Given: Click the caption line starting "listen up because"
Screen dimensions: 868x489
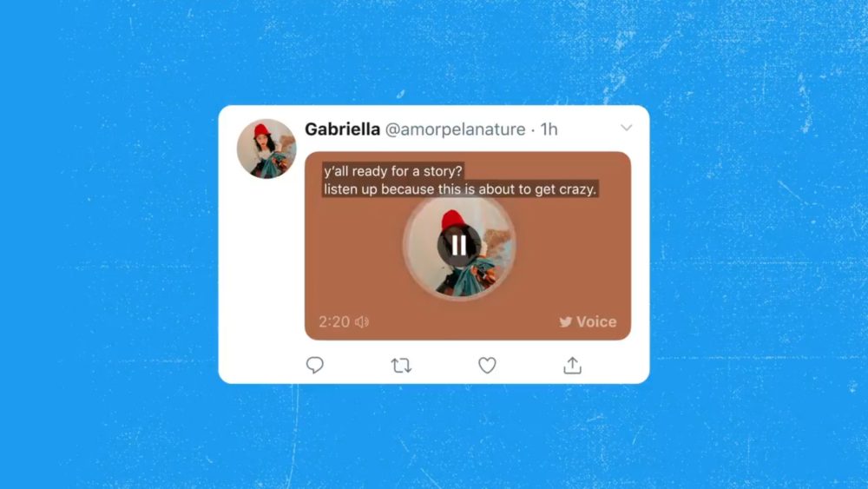Looking at the screenshot, I should [x=460, y=189].
